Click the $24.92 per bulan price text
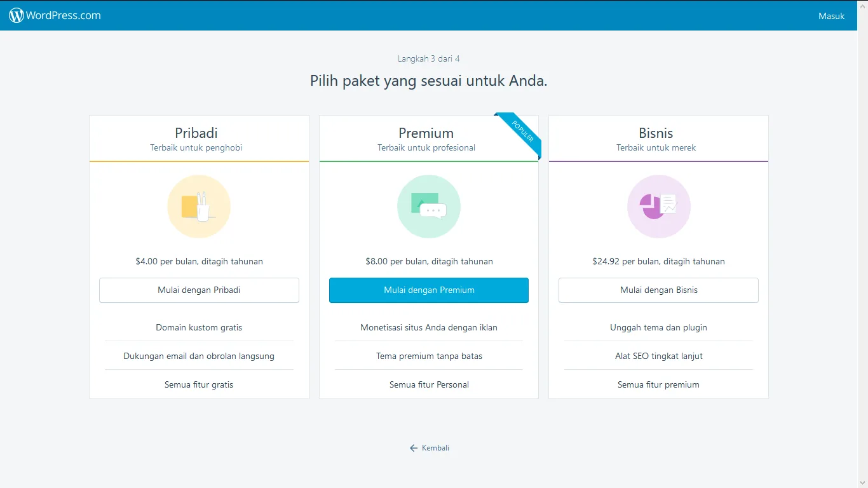868x488 pixels. [x=659, y=261]
